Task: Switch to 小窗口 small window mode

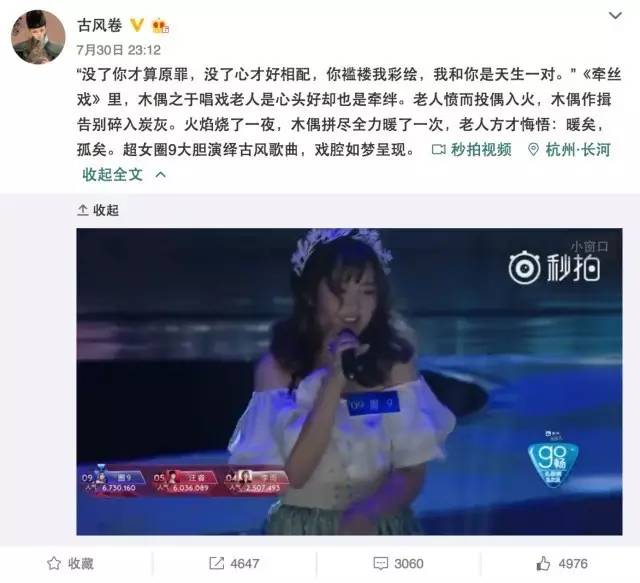Action: (x=590, y=246)
